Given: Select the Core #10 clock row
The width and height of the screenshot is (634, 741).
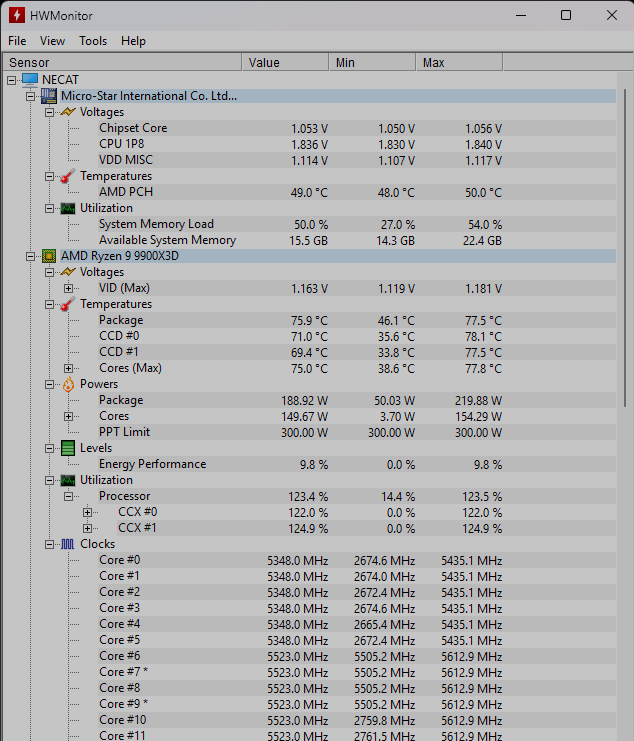Looking at the screenshot, I should pos(356,721).
